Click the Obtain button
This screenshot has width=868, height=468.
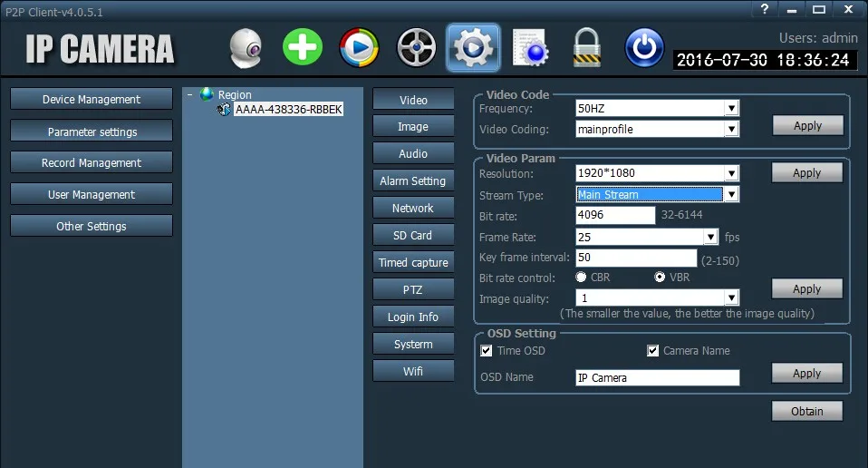click(x=807, y=411)
